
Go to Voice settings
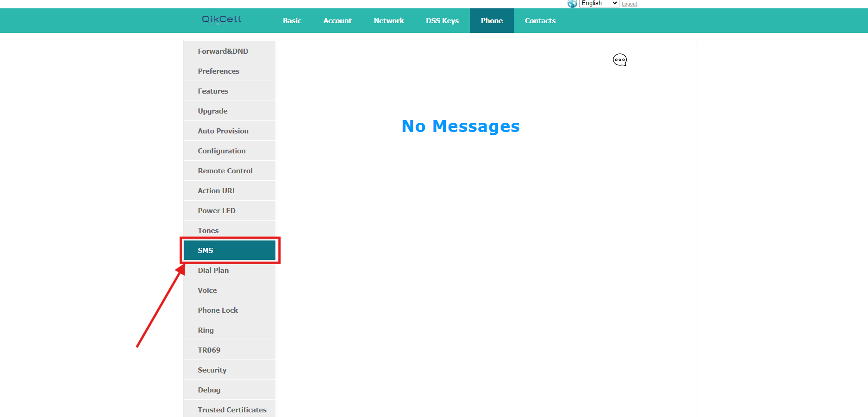click(x=230, y=290)
